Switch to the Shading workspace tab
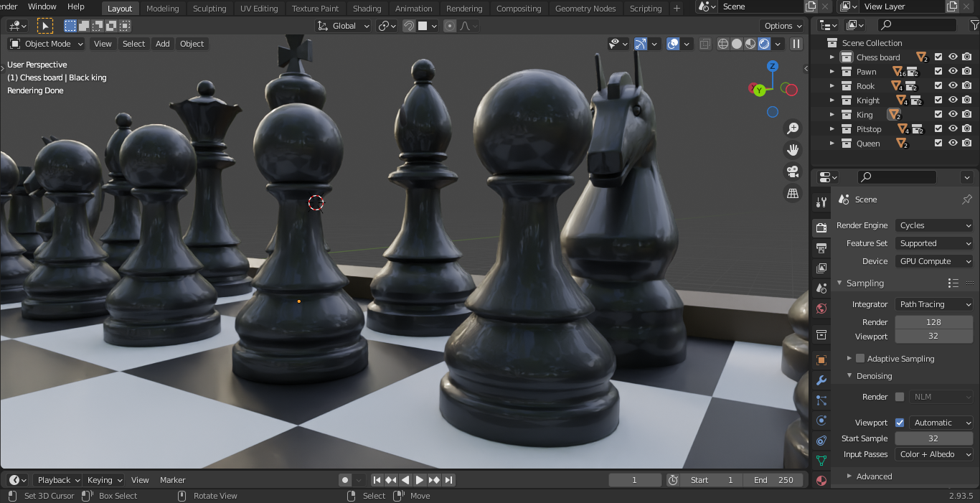 point(367,9)
